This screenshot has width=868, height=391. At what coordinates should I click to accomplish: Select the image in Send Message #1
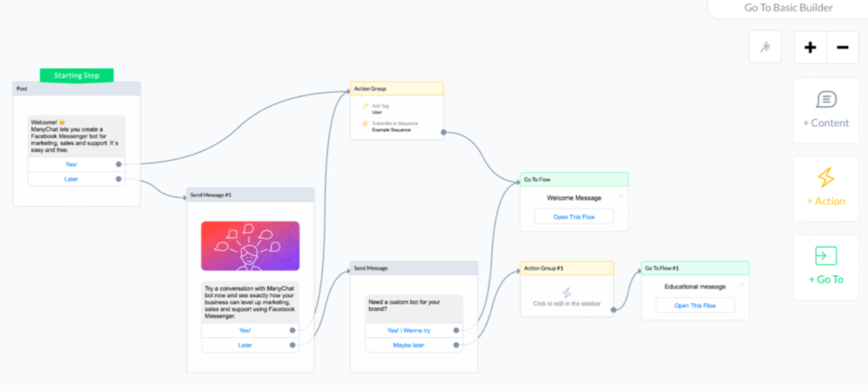coord(250,246)
